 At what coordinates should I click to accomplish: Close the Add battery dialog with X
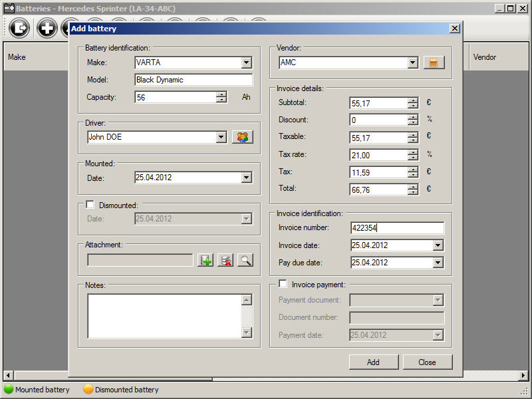click(454, 29)
